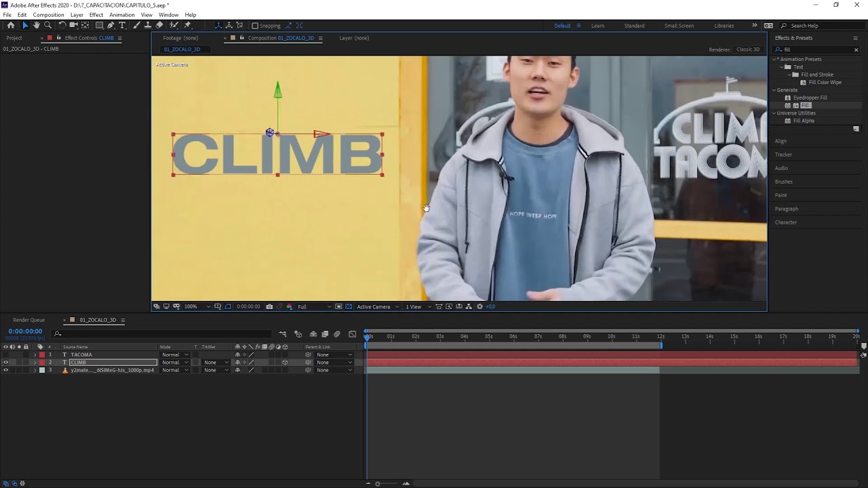Switch to the Learn workspace

pos(597,26)
